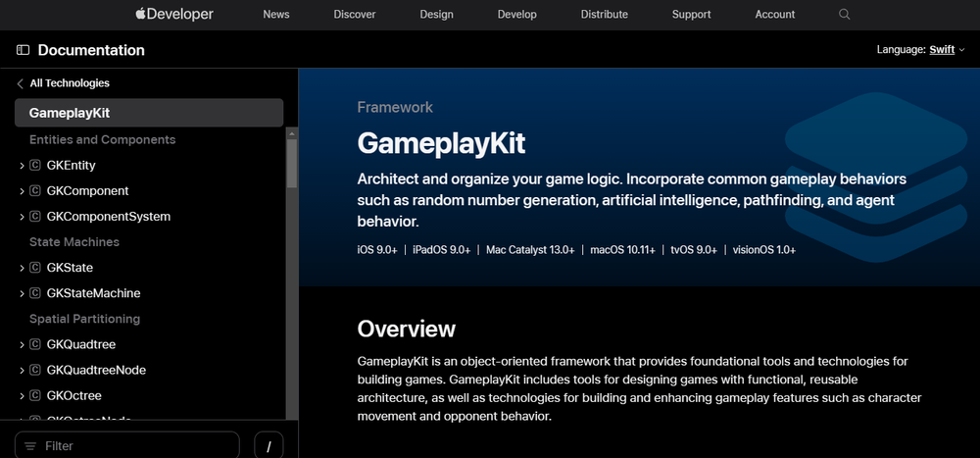Image resolution: width=980 pixels, height=458 pixels.
Task: Click the iOS 9.0+ availability label
Action: 377,250
